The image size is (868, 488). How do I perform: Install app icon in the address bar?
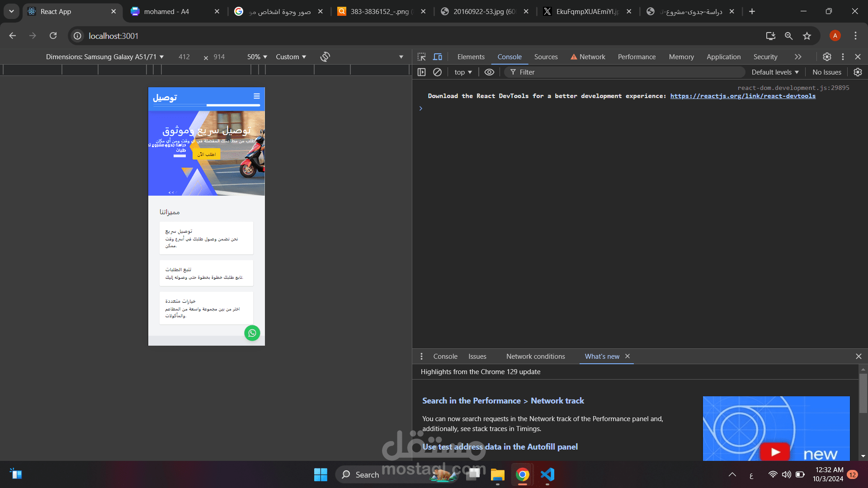(x=771, y=36)
